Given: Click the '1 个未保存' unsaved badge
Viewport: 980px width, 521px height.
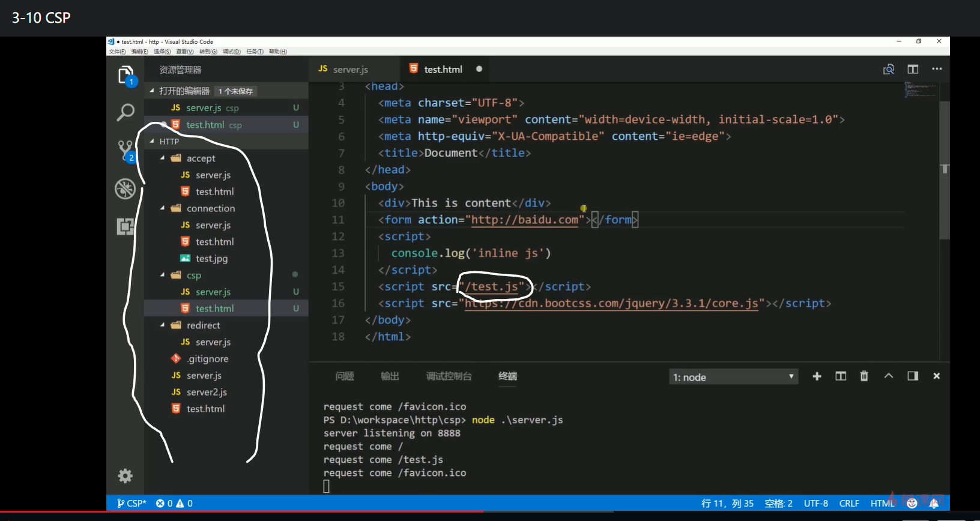Looking at the screenshot, I should click(x=236, y=91).
